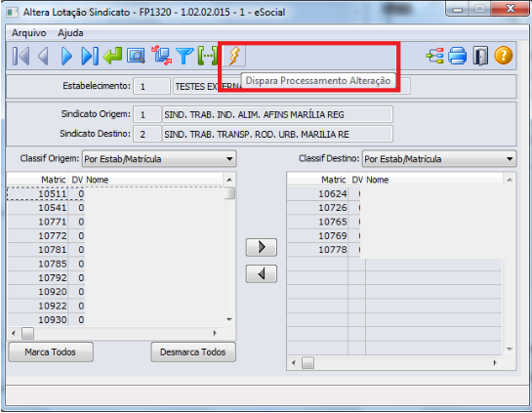This screenshot has width=532, height=413.
Task: Click the green brackets range icon
Action: (208, 56)
